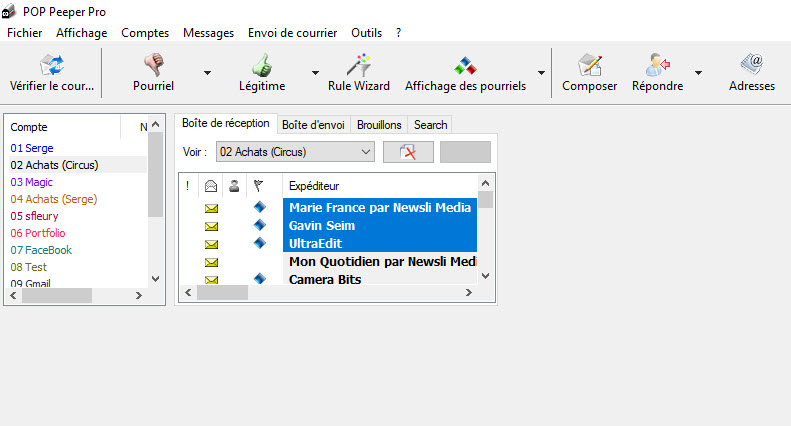The width and height of the screenshot is (791, 426).
Task: Select the 06 Portfolio account
Action: pyautogui.click(x=38, y=233)
